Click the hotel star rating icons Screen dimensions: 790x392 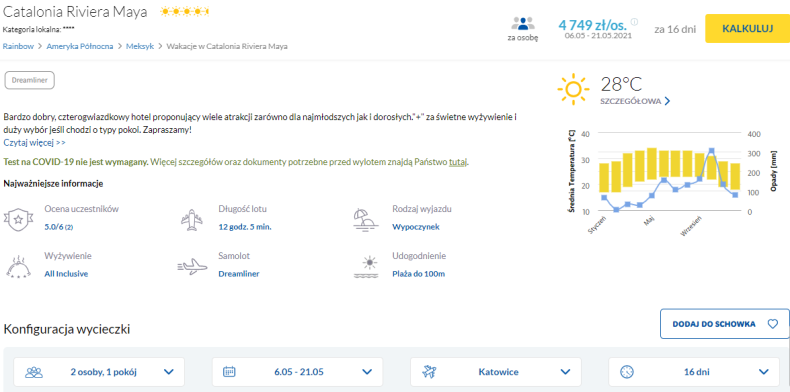coord(184,12)
